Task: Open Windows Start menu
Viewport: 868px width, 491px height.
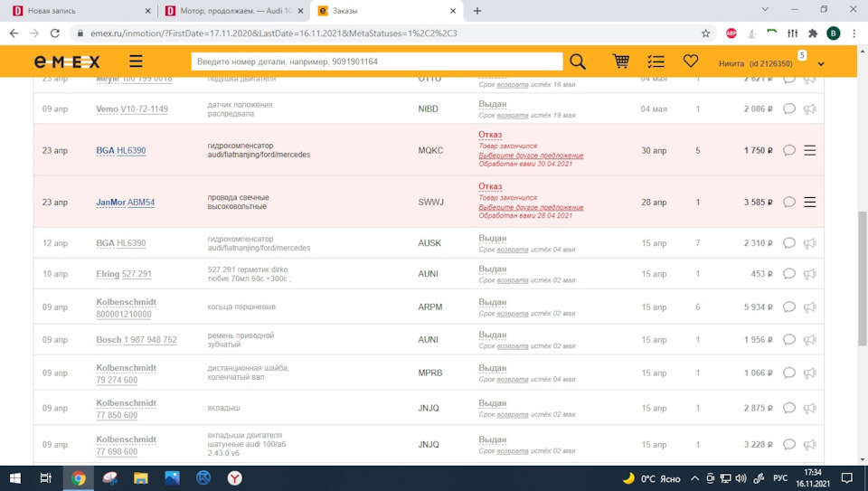Action: click(x=15, y=478)
